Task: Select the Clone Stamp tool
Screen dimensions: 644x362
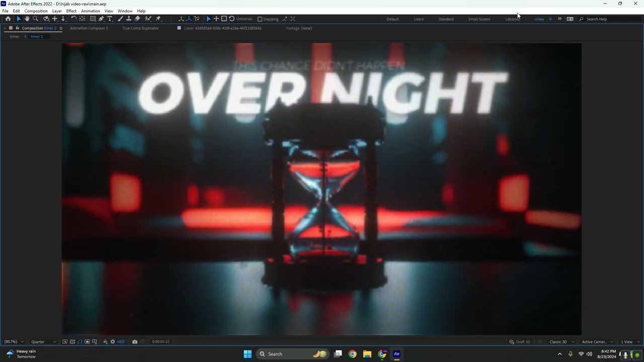Action: click(x=129, y=19)
